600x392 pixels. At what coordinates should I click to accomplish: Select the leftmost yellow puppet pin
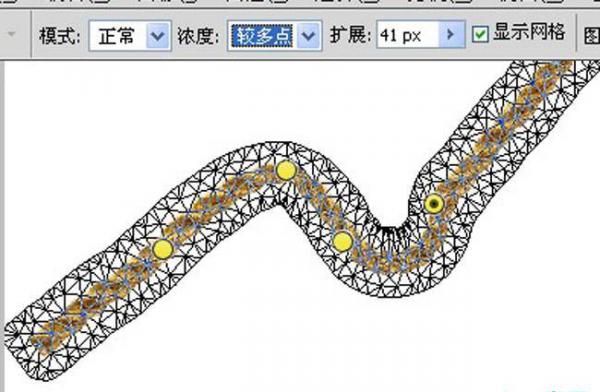coord(163,249)
